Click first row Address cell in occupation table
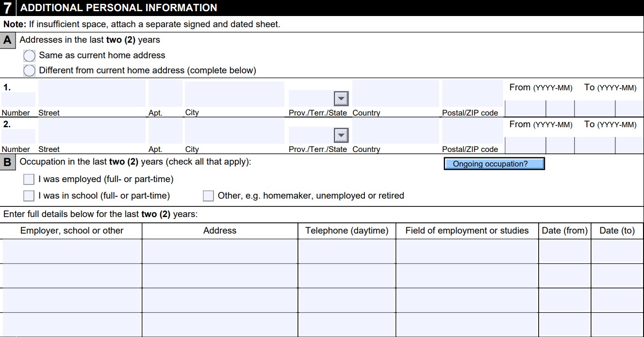The image size is (644, 337). (220, 251)
